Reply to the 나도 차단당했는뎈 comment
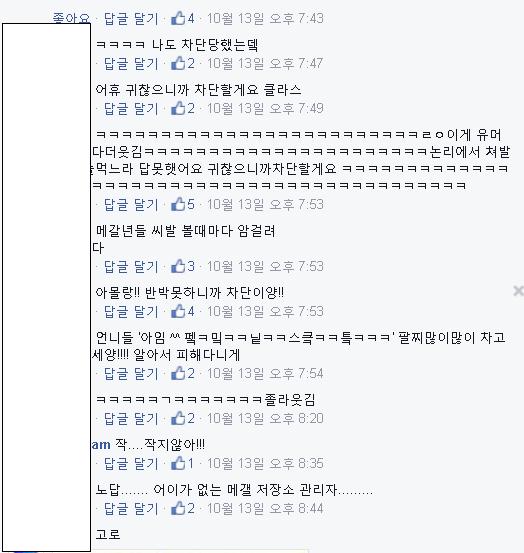The image size is (524, 553). 131,64
